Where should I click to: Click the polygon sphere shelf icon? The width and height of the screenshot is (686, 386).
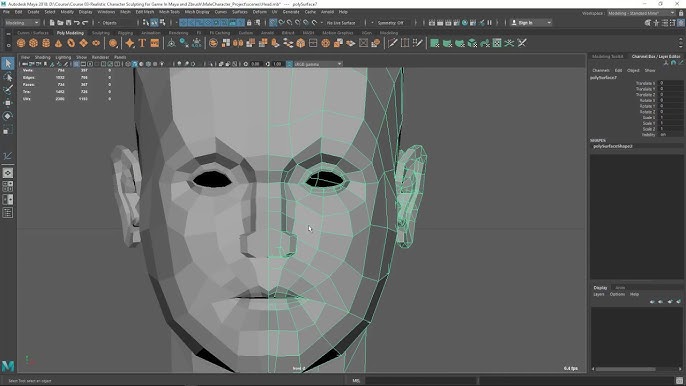coord(21,43)
